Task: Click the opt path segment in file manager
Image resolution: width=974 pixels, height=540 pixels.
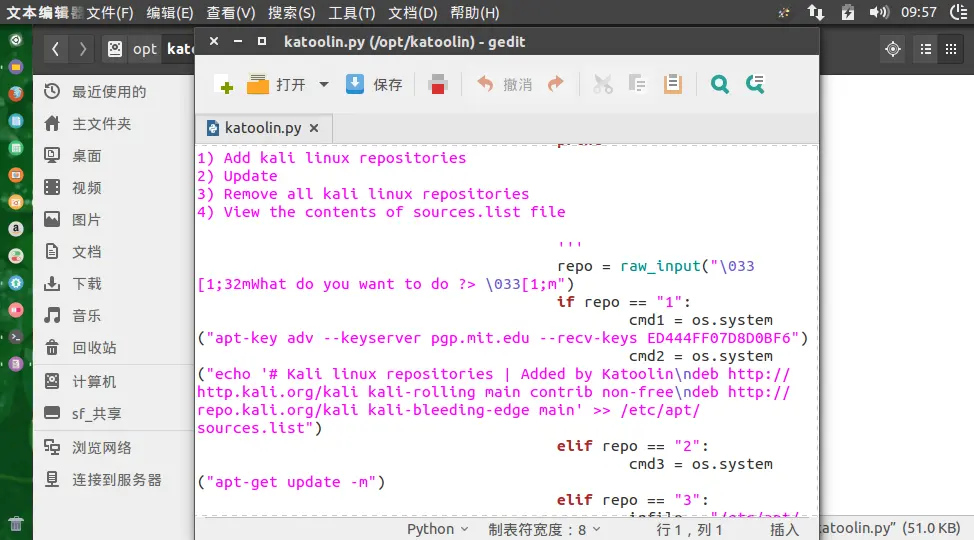Action: point(145,49)
